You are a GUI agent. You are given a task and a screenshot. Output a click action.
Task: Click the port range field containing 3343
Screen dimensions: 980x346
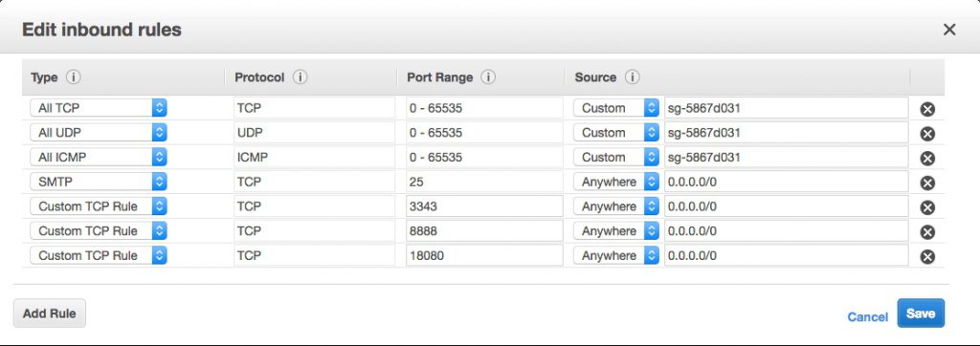click(x=484, y=206)
